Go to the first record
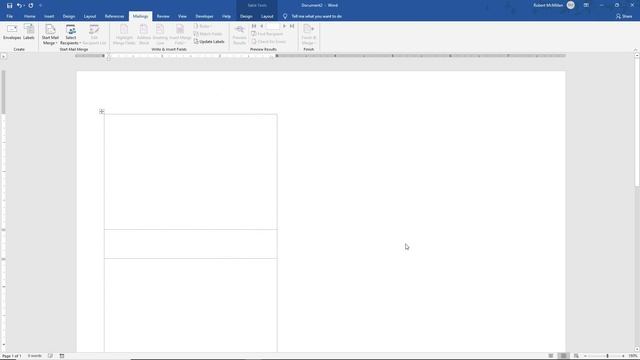 254,26
